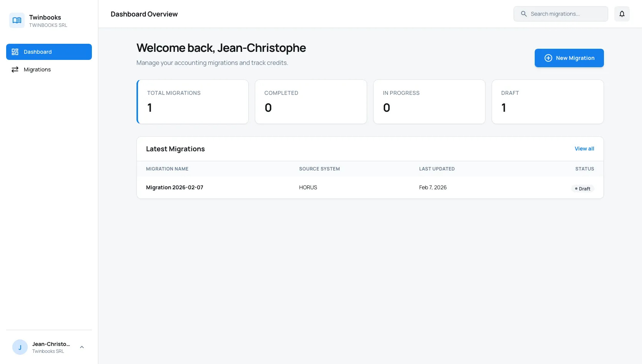Go to the Migrations page

coord(49,69)
